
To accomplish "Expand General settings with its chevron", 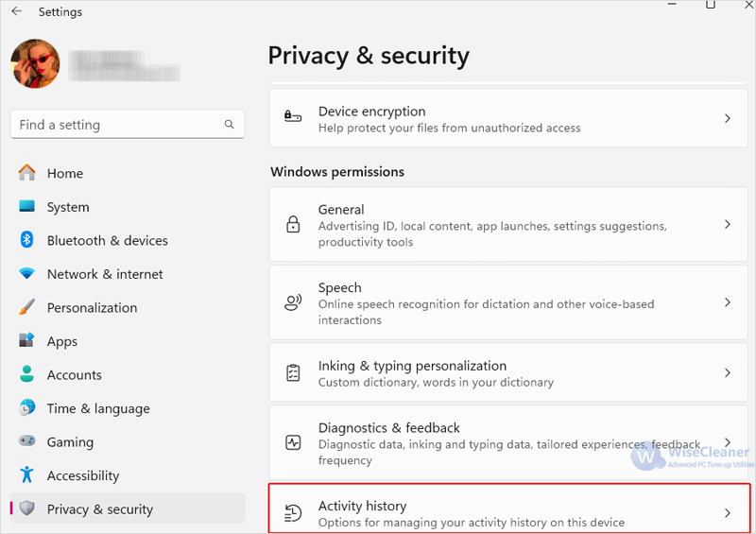I will pos(728,224).
